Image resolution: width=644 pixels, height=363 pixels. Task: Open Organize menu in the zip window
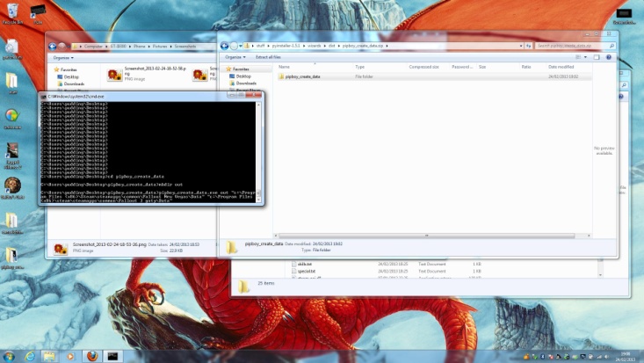[235, 57]
